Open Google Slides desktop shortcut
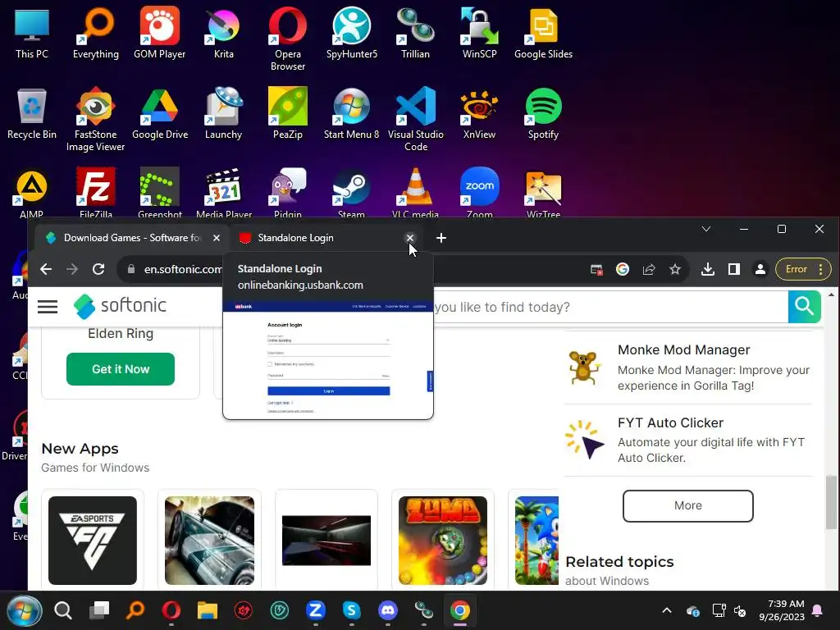Viewport: 840px width, 630px height. click(543, 33)
